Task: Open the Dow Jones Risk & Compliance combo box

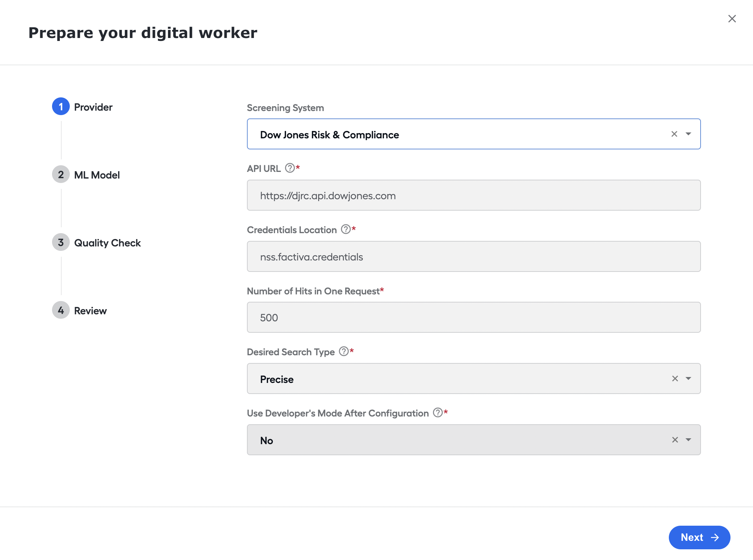Action: [x=474, y=134]
